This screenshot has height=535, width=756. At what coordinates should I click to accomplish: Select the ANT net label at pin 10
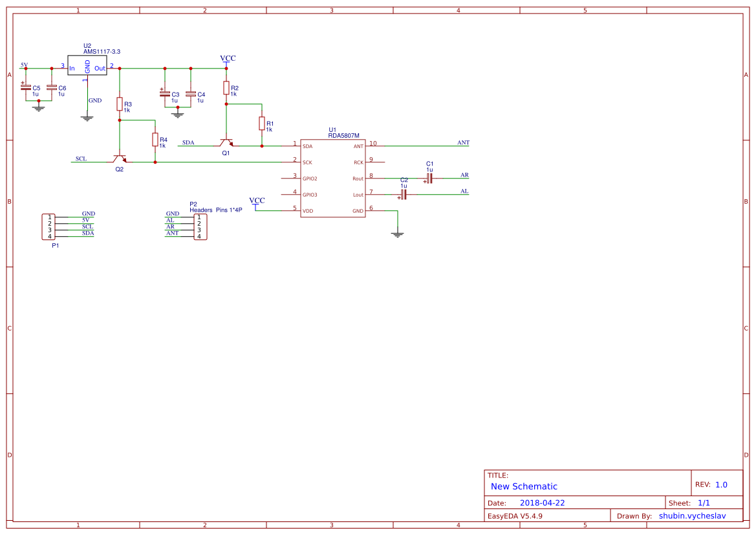[463, 142]
